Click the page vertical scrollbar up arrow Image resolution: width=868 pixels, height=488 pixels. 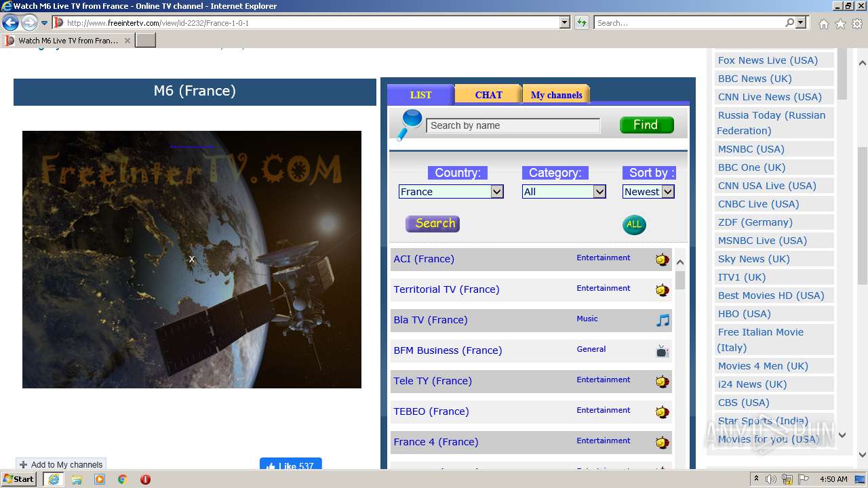coord(862,63)
